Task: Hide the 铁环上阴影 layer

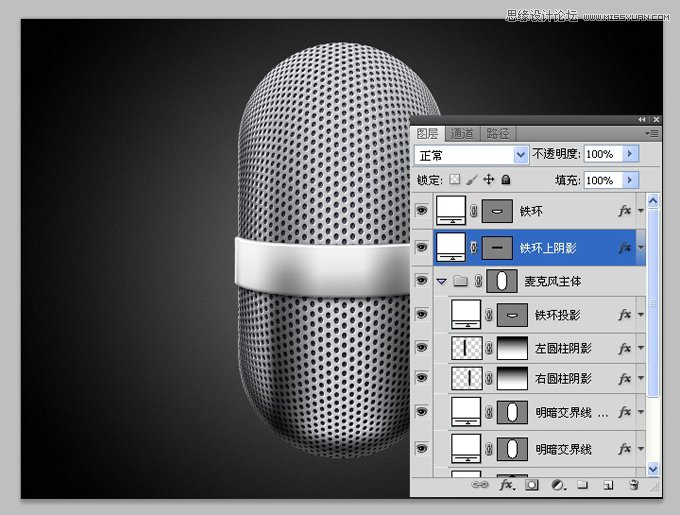Action: coord(422,248)
